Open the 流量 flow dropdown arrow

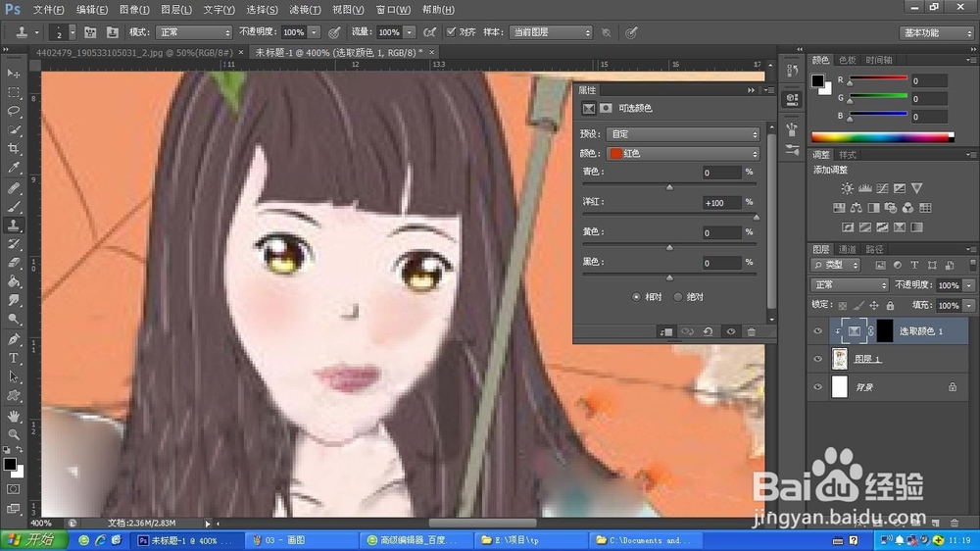click(410, 32)
